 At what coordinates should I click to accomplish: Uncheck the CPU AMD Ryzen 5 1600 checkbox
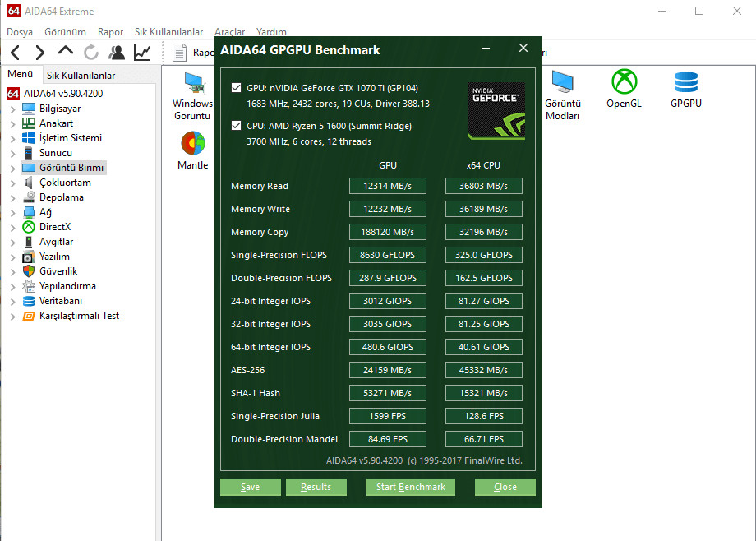click(x=236, y=127)
